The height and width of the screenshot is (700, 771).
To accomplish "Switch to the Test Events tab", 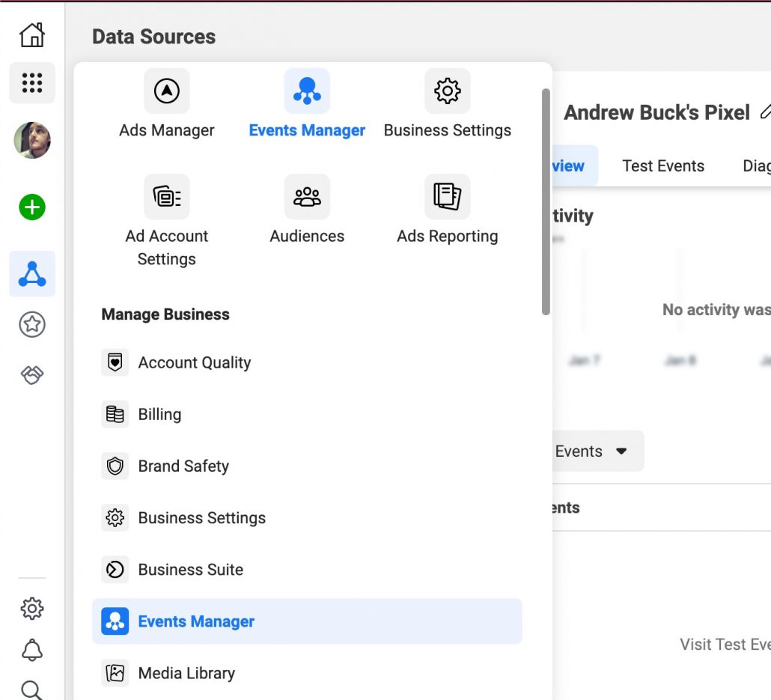I will (x=663, y=166).
